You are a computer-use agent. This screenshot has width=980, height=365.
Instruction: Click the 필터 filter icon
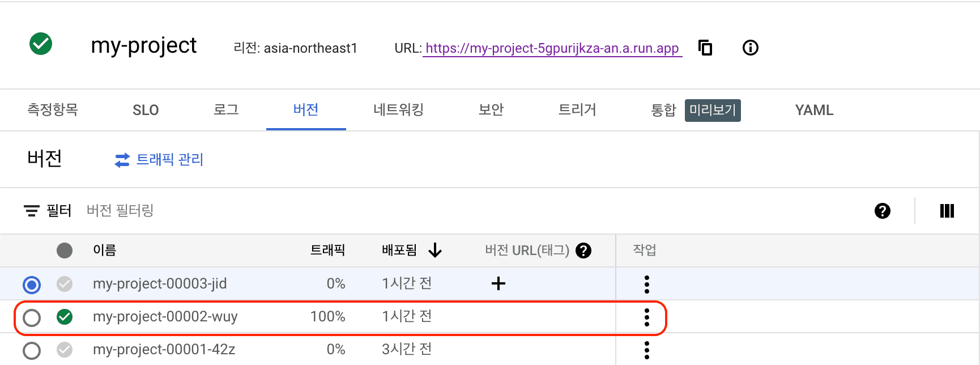tap(32, 211)
